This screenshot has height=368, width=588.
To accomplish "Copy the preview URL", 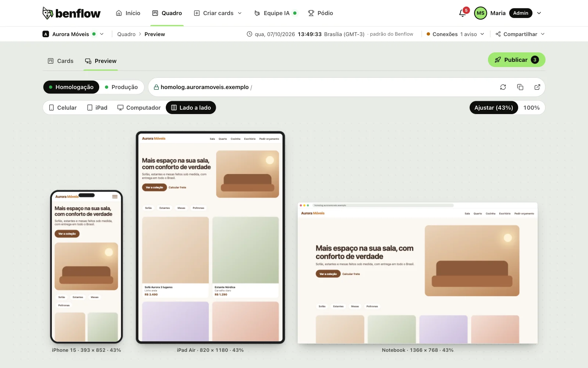I will point(520,87).
